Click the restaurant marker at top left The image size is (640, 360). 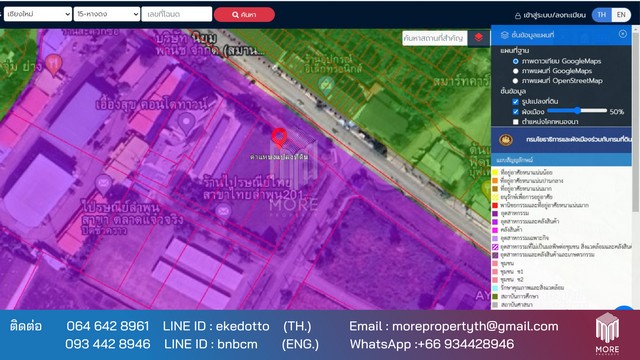point(53,64)
